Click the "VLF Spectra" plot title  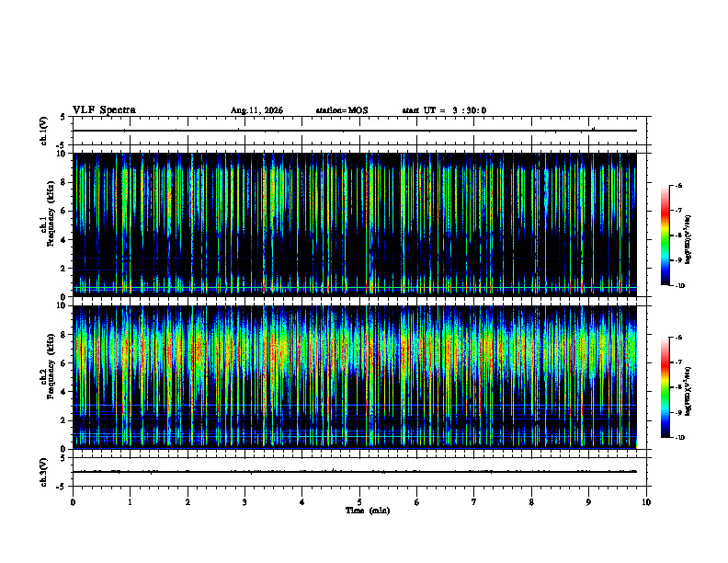point(104,110)
